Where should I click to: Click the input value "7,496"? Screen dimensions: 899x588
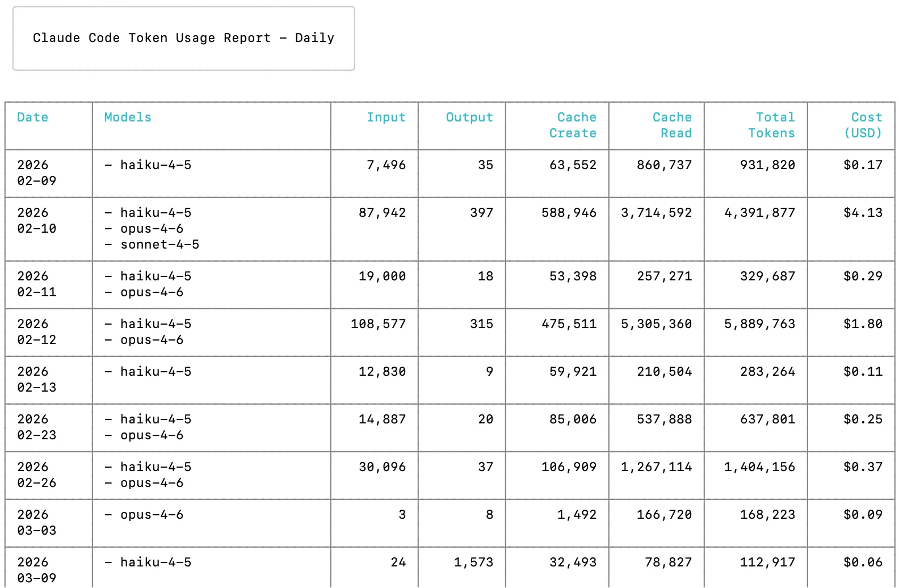[386, 165]
